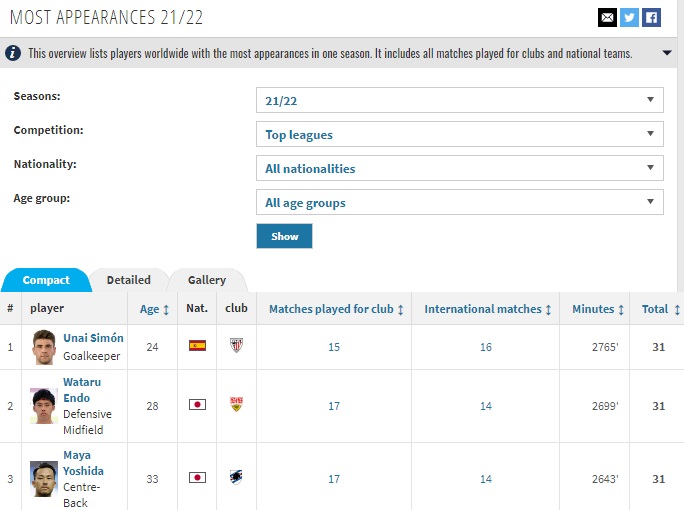Image resolution: width=684 pixels, height=510 pixels.
Task: Open the Seasons 21/22 dropdown
Action: 459,100
